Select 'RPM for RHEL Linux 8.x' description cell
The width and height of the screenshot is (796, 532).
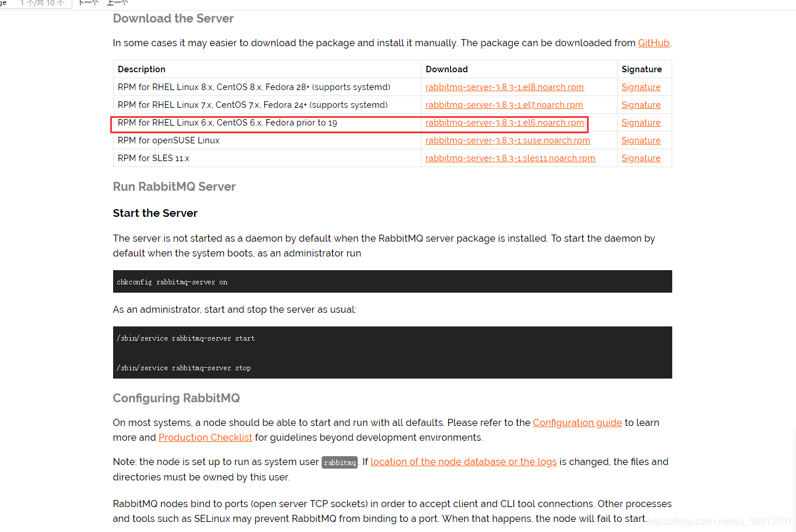point(267,87)
